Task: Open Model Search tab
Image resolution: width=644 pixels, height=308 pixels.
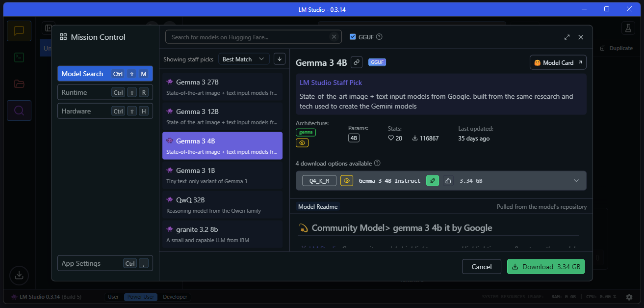Action: (105, 74)
